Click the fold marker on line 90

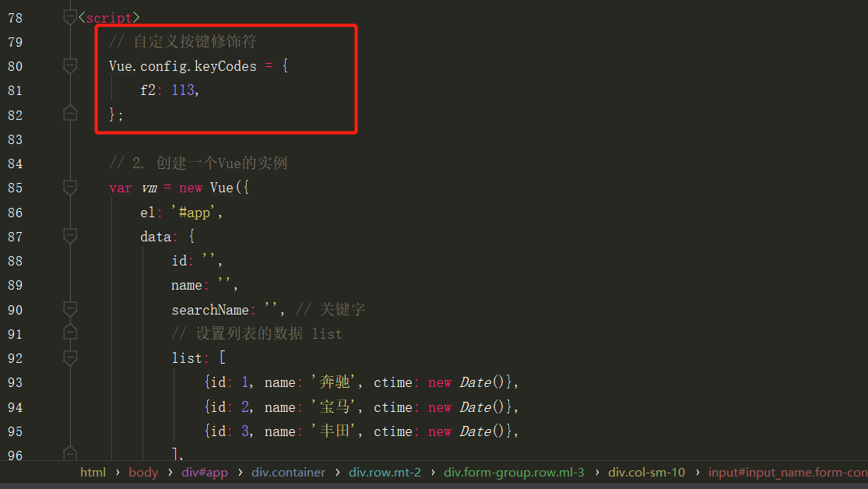point(69,308)
